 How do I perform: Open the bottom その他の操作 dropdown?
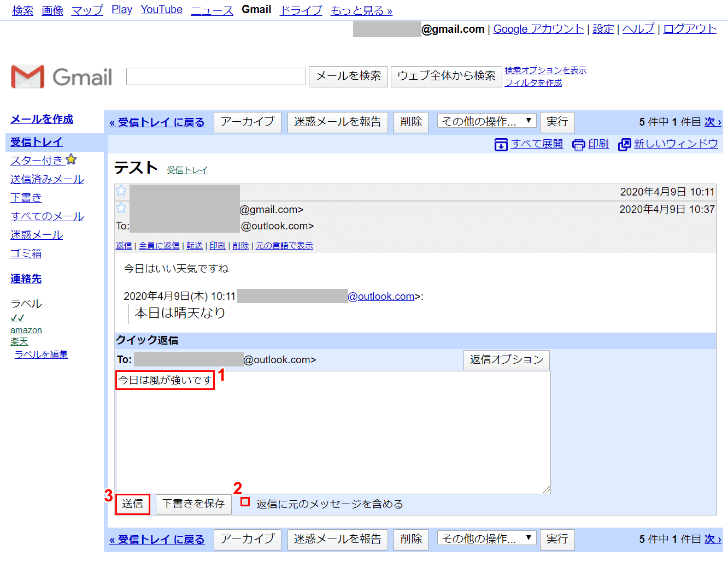pyautogui.click(x=486, y=539)
